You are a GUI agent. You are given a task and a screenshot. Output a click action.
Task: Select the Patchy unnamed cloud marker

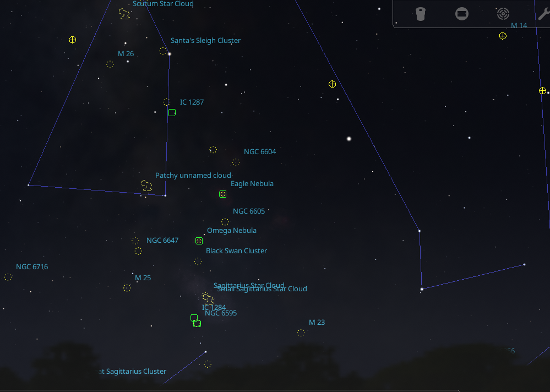point(146,186)
